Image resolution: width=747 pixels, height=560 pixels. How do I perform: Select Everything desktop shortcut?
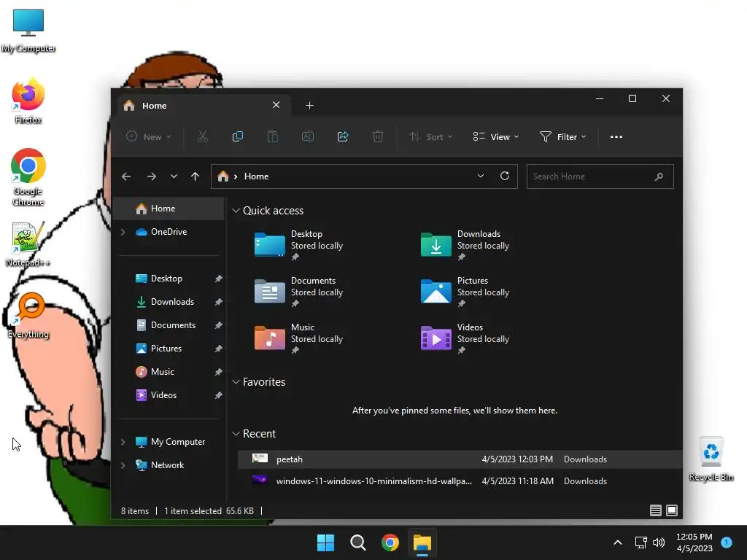[28, 315]
